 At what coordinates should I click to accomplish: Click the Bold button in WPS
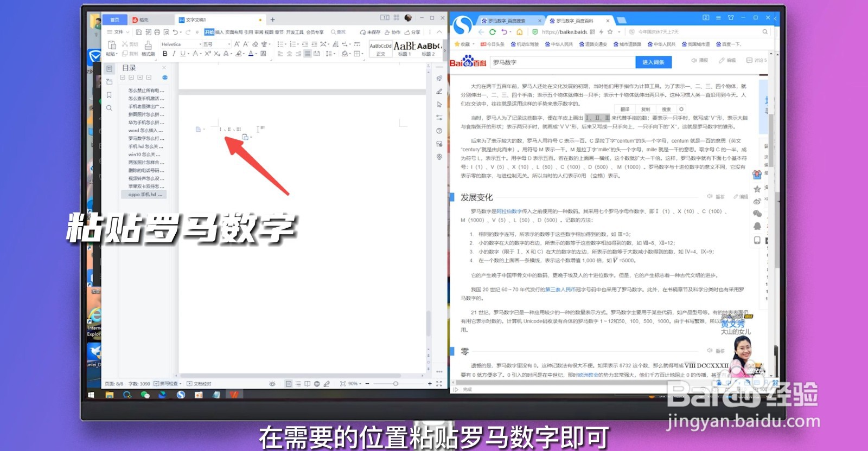(165, 54)
